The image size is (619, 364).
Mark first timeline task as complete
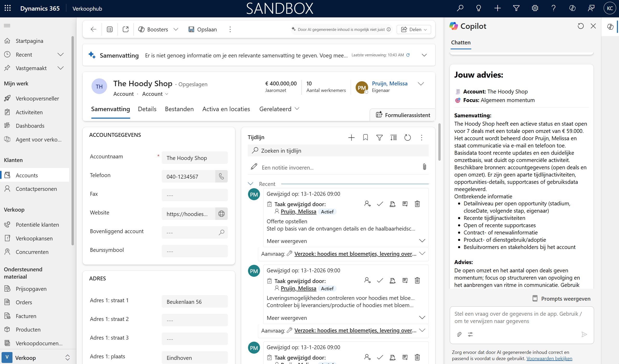tap(380, 204)
